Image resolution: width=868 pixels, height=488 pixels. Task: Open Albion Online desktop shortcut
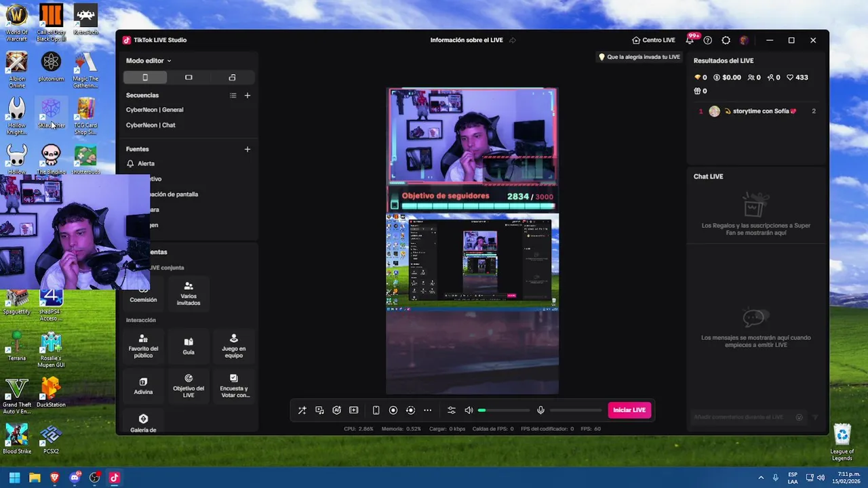17,70
